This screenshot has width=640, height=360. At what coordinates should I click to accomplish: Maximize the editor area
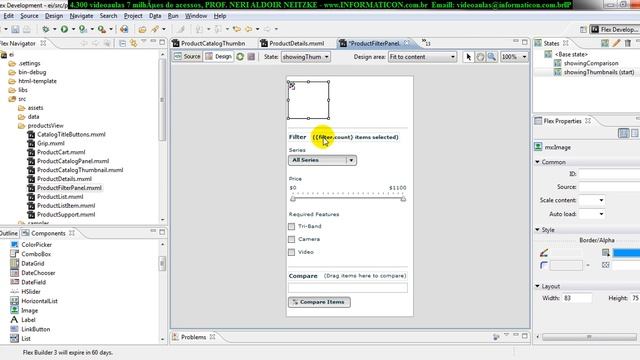[525, 42]
